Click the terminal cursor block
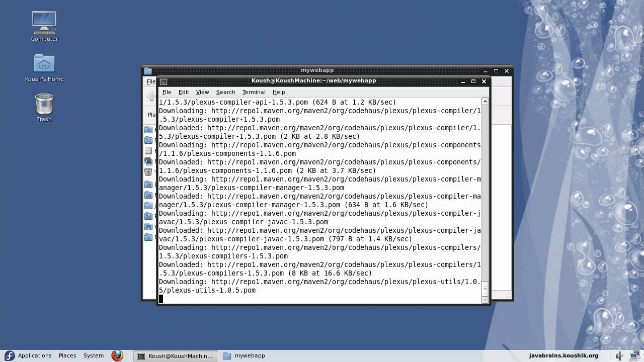644x362 pixels. tap(161, 299)
